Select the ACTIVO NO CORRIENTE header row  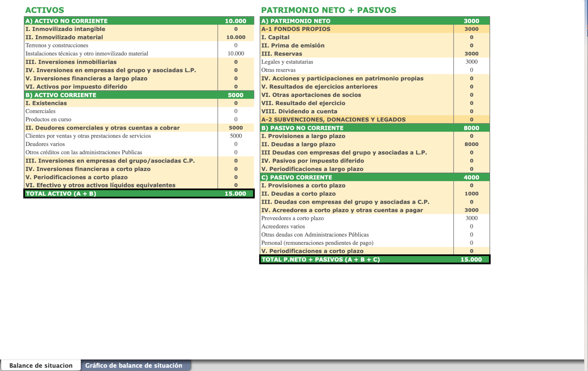(x=86, y=21)
